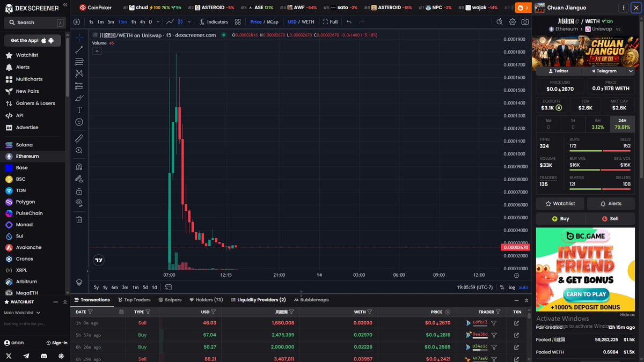Open Gainers & Losers page
Viewport: 644px width, 362px height.
click(x=35, y=103)
